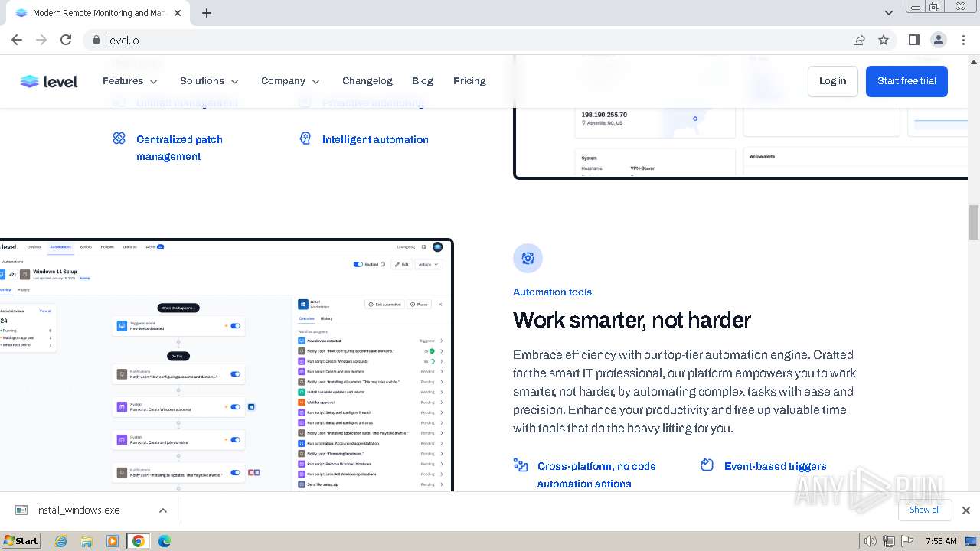This screenshot has width=980, height=551.
Task: Follow the Event-based triggers link
Action: 775,466
